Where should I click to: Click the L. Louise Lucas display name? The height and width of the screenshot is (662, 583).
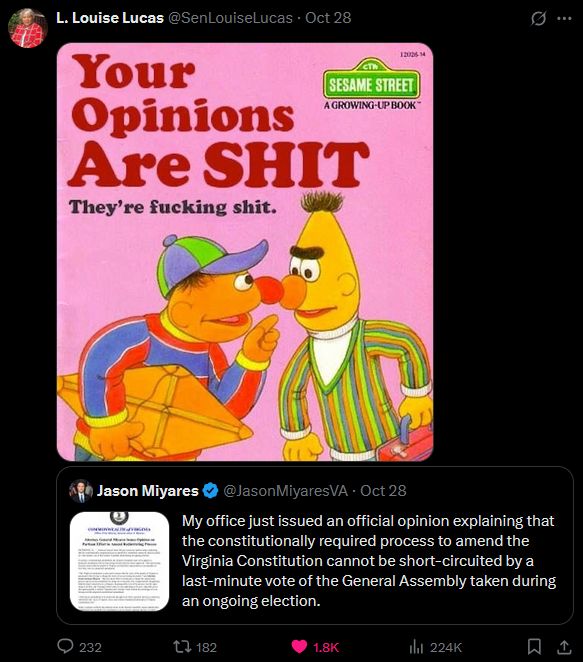110,18
